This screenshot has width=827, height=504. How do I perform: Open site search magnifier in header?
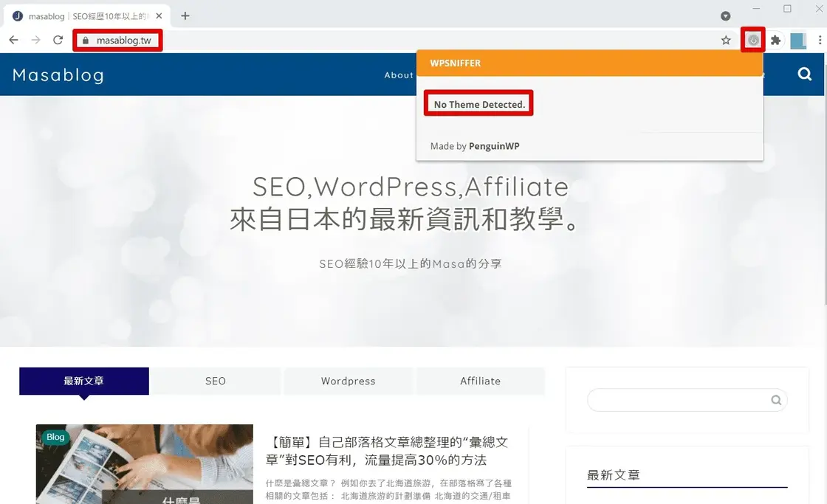click(x=804, y=74)
